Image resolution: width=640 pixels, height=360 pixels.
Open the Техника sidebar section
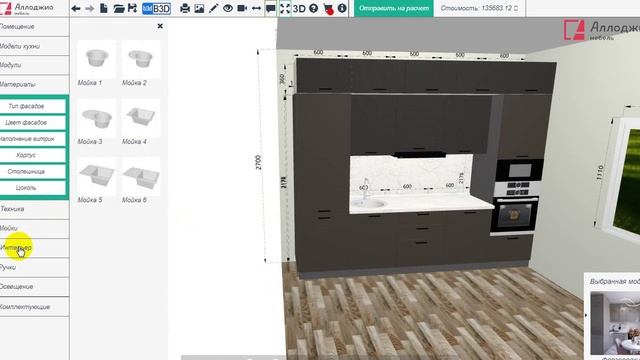point(34,209)
